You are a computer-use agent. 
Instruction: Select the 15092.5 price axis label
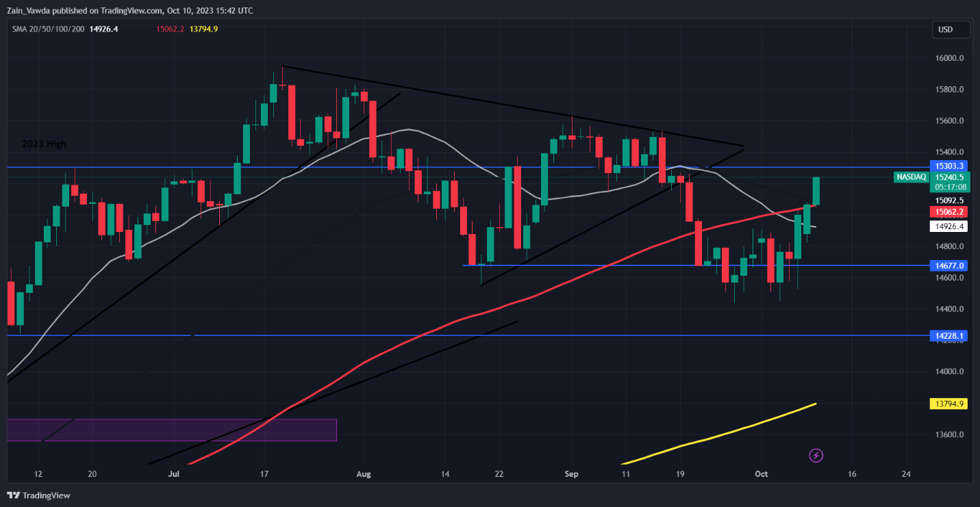tap(951, 200)
